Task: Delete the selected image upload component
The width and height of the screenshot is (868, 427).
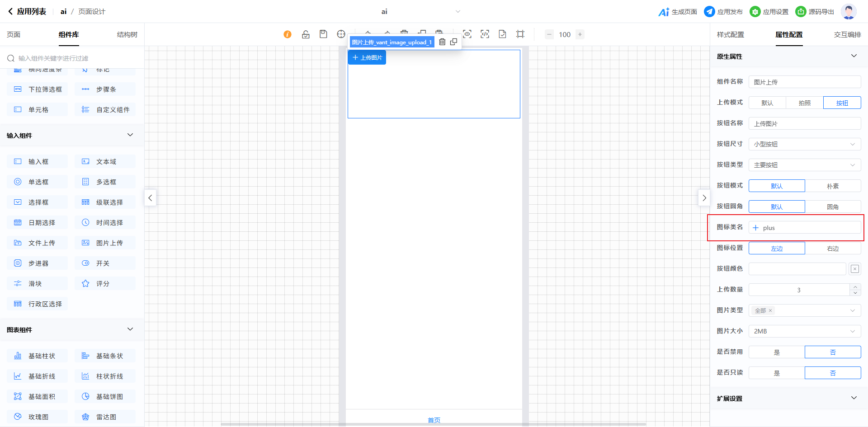Action: pyautogui.click(x=442, y=42)
